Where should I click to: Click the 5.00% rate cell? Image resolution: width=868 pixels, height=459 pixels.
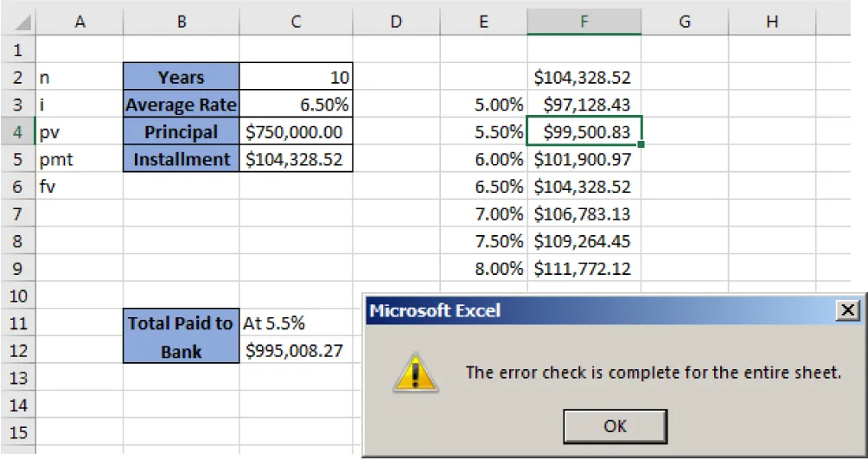[483, 105]
